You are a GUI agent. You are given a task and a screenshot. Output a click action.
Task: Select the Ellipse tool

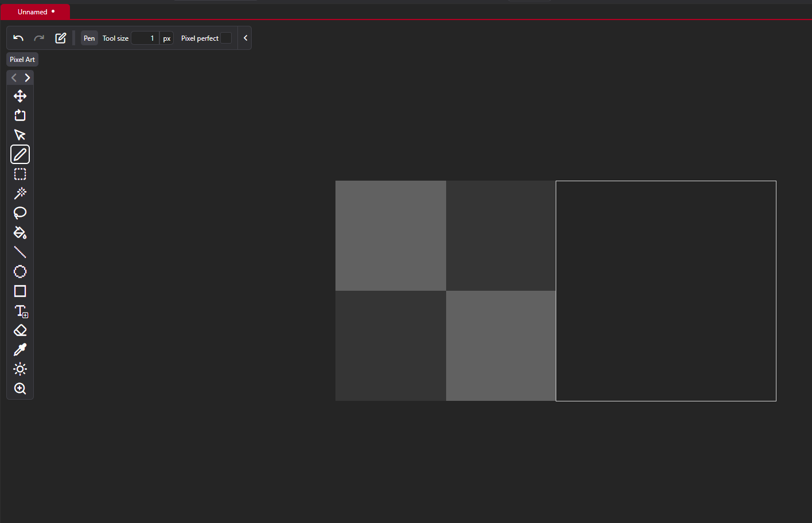(x=20, y=271)
